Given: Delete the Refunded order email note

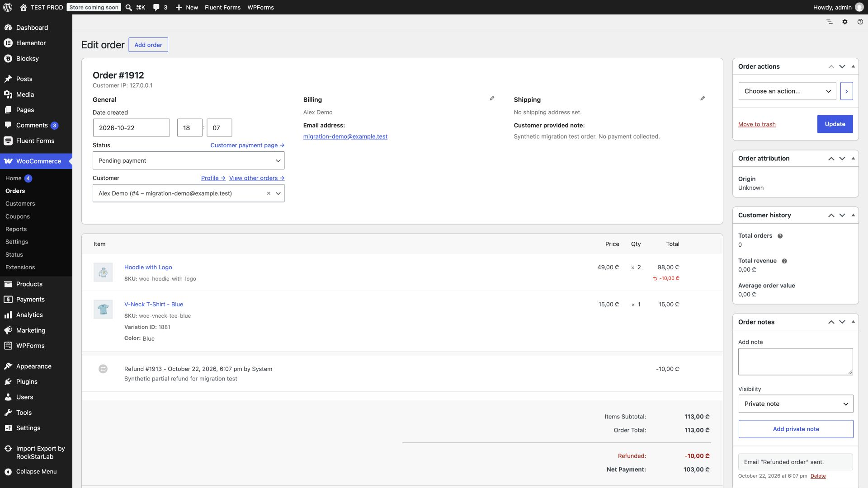Looking at the screenshot, I should tap(818, 476).
